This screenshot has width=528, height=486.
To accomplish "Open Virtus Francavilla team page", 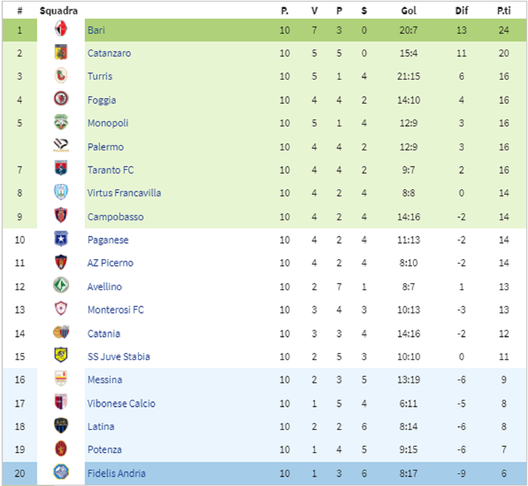I will (124, 193).
